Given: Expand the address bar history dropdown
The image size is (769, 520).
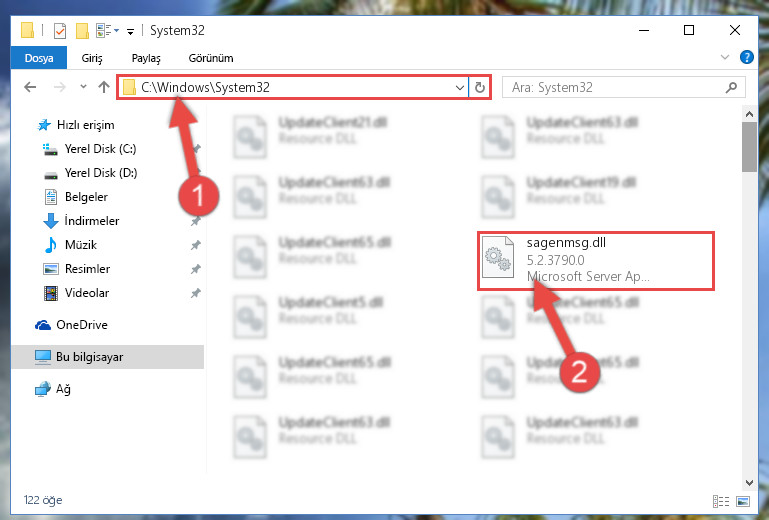Looking at the screenshot, I should pos(460,88).
